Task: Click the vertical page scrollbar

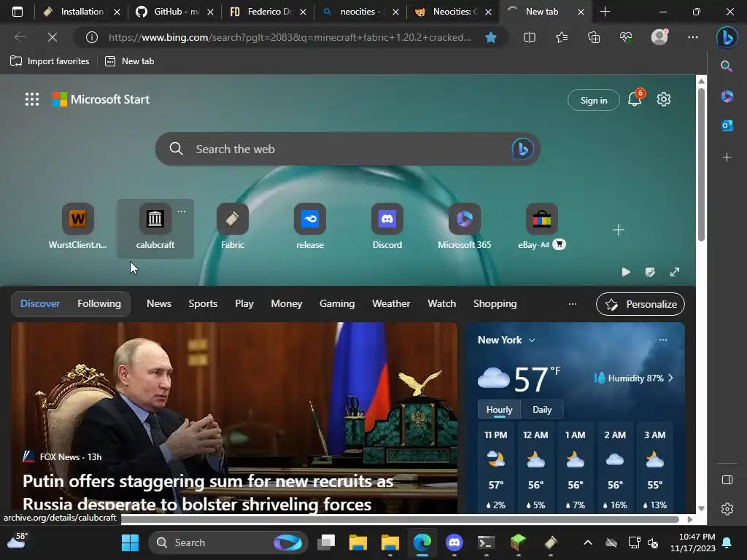Action: pyautogui.click(x=701, y=164)
